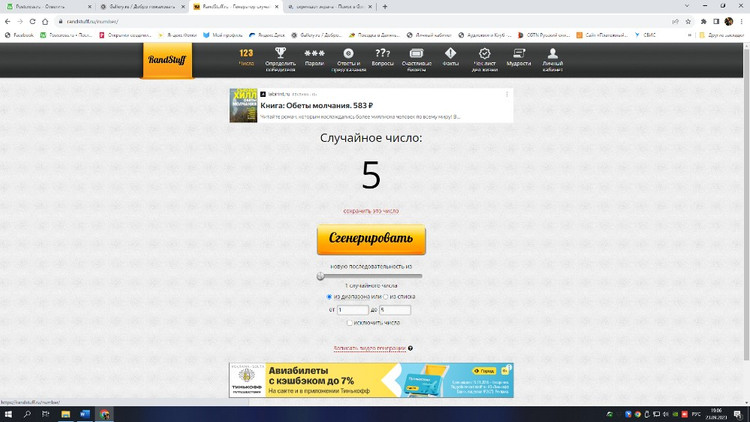Click the random numbers count slider
Screen dimensions: 750x422
click(371, 276)
